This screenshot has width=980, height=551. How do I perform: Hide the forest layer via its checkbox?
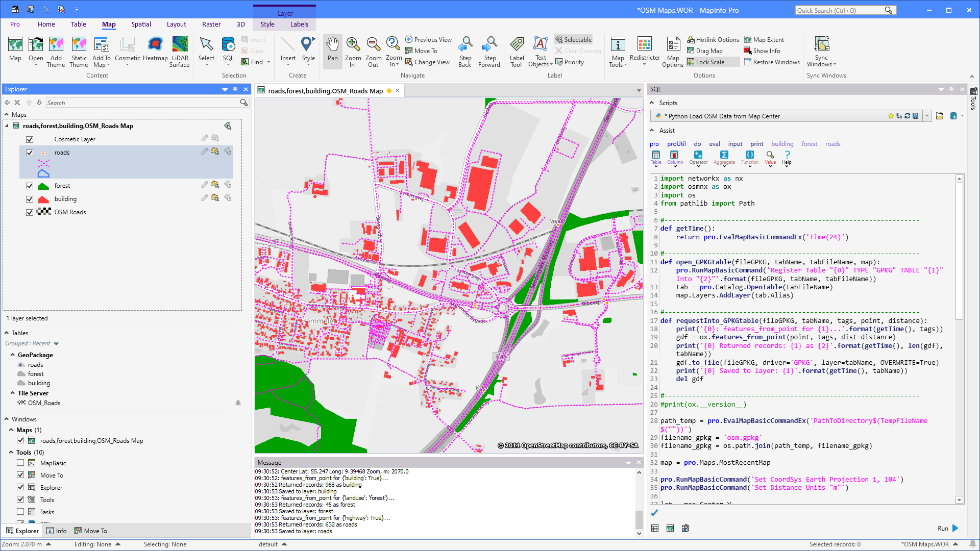[x=30, y=186]
